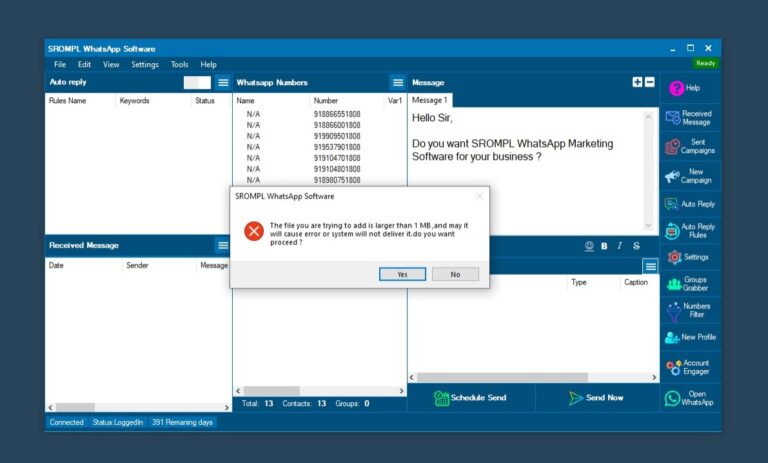Open the Numbers Filter tool
The height and width of the screenshot is (463, 768).
(689, 311)
